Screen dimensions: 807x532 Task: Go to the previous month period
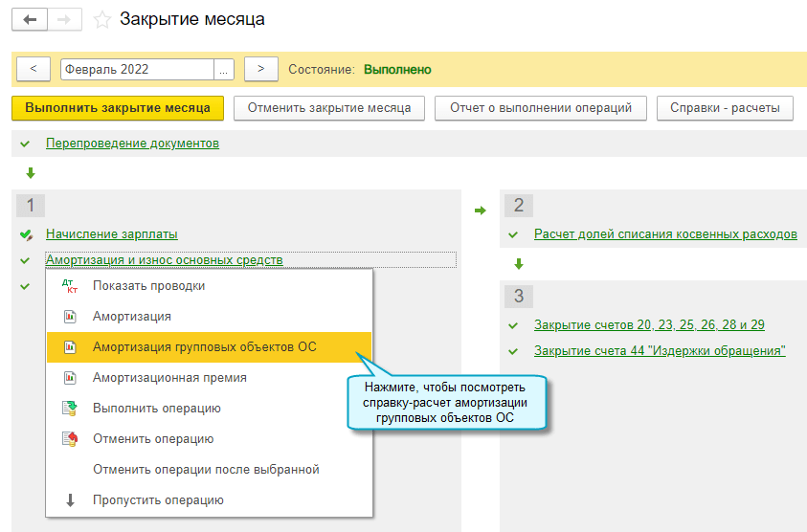pos(34,69)
